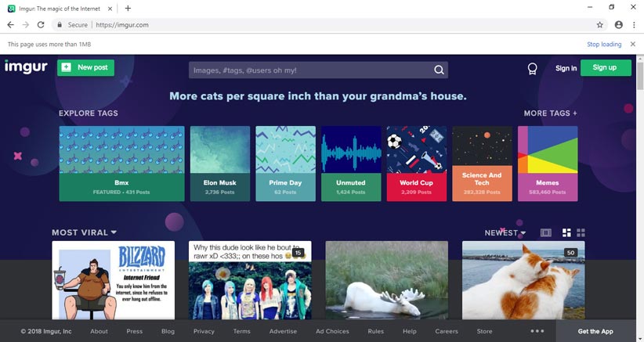Click the Press footer link
Screen dimensions: 644x342
[134, 331]
